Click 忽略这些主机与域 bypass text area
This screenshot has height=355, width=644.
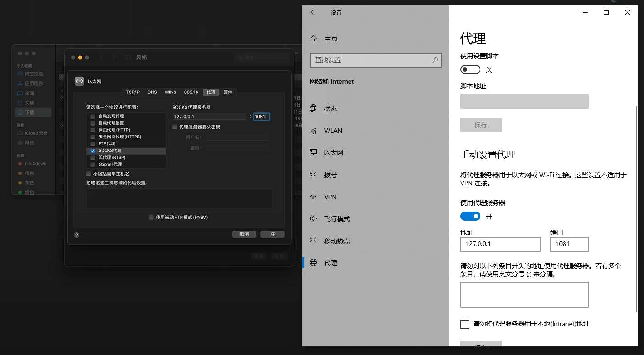pos(179,198)
